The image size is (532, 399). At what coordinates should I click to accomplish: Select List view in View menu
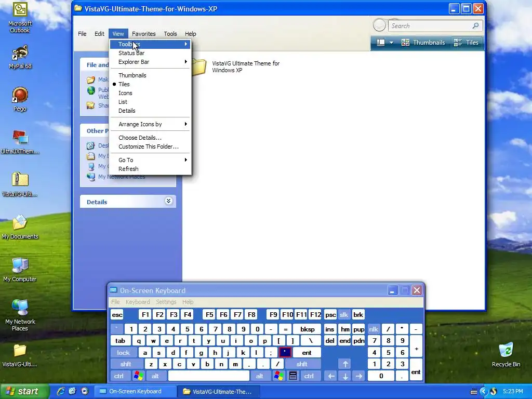point(150,102)
